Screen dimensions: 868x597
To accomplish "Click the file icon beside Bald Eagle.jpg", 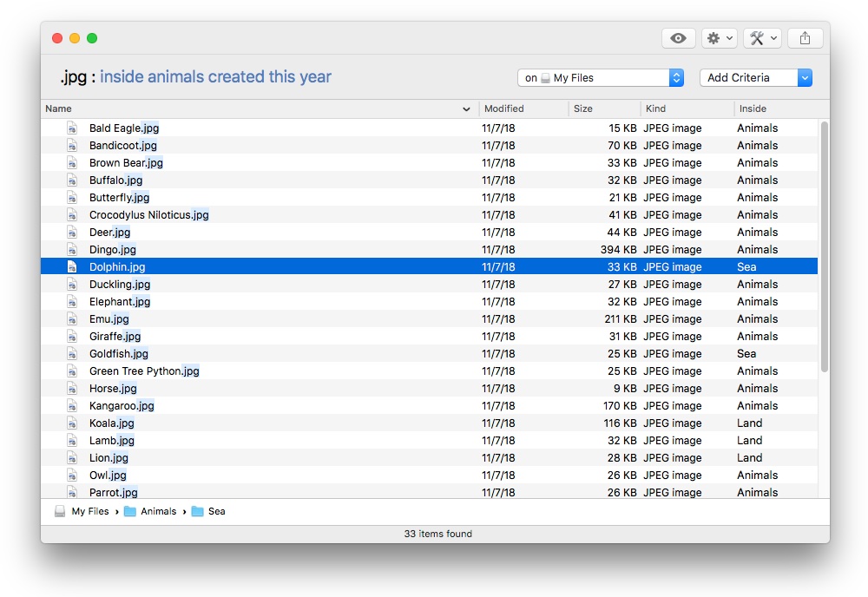I will point(73,128).
